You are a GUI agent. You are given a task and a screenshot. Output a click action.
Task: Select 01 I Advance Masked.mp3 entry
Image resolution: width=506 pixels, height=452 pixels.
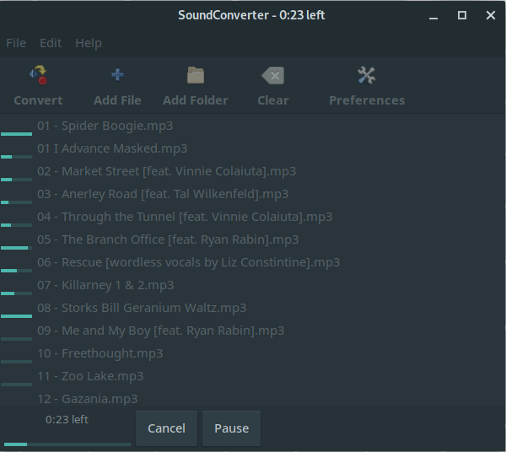point(252,149)
